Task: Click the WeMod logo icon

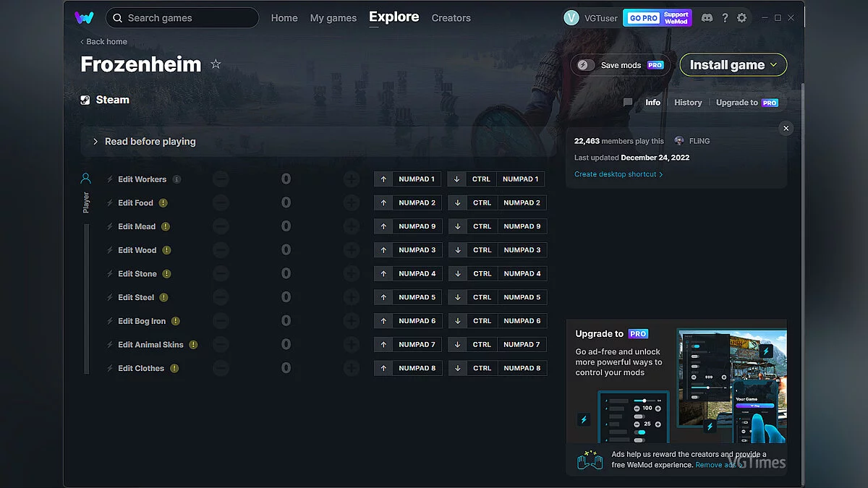Action: [84, 17]
